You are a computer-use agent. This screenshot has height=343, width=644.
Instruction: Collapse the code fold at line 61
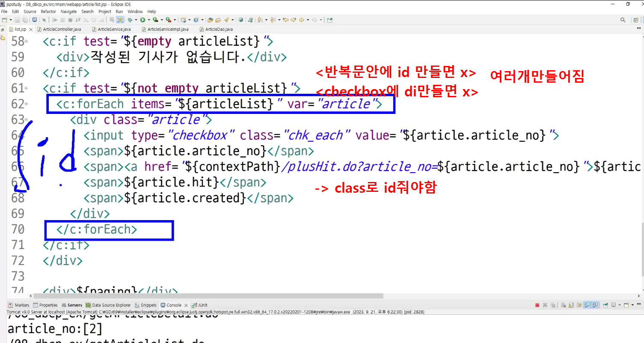coord(27,88)
